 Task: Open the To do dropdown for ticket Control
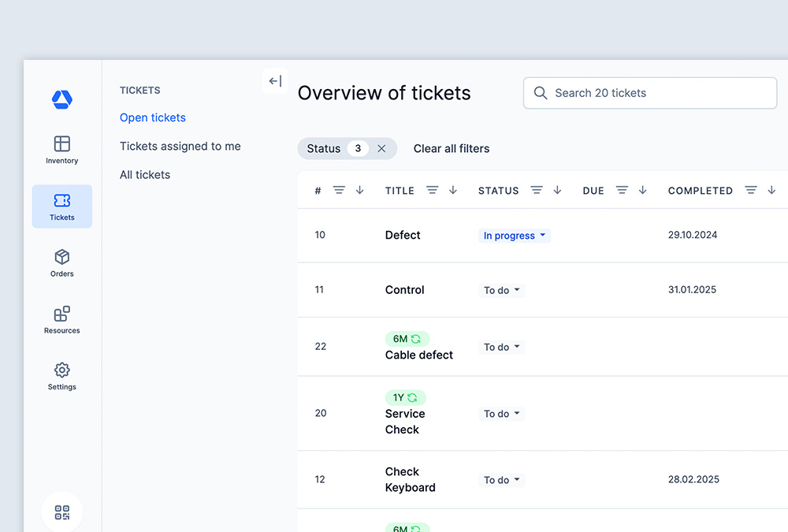pos(500,290)
